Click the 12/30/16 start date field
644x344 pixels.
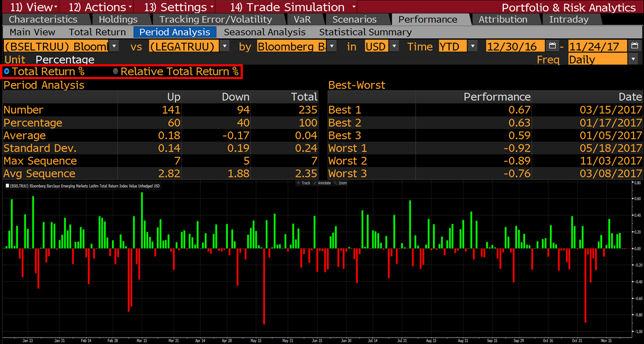tap(514, 46)
